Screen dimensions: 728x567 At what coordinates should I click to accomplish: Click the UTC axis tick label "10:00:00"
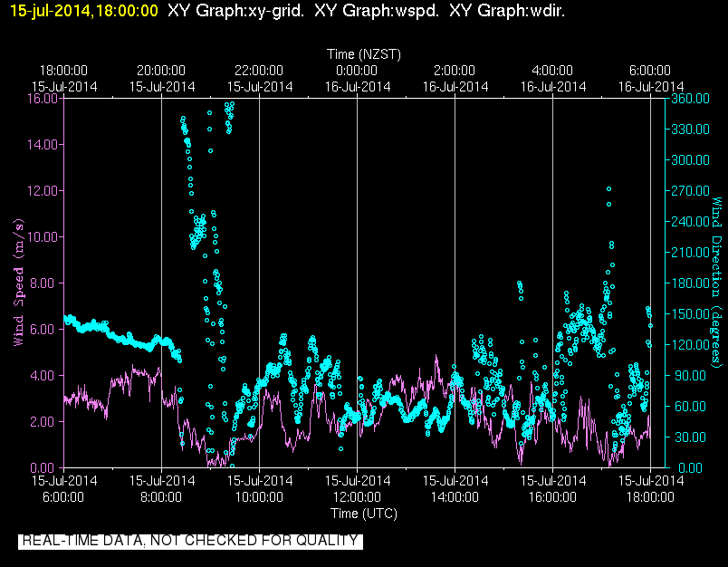tap(259, 497)
